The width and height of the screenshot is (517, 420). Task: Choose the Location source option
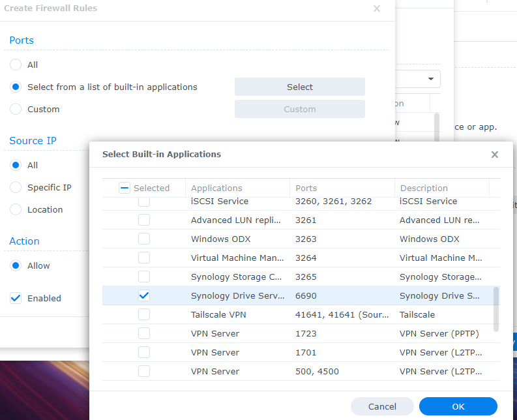(16, 209)
